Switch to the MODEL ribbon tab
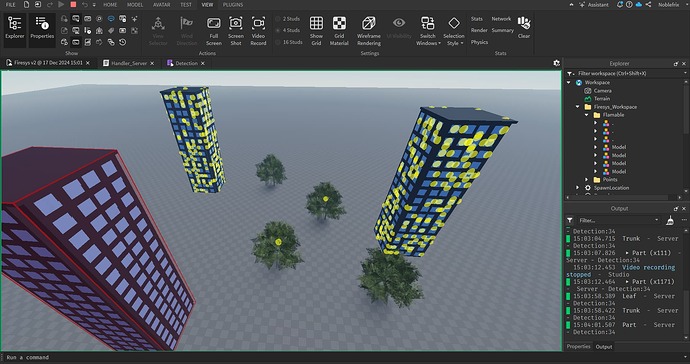Image resolution: width=690 pixels, height=364 pixels. (x=135, y=4)
